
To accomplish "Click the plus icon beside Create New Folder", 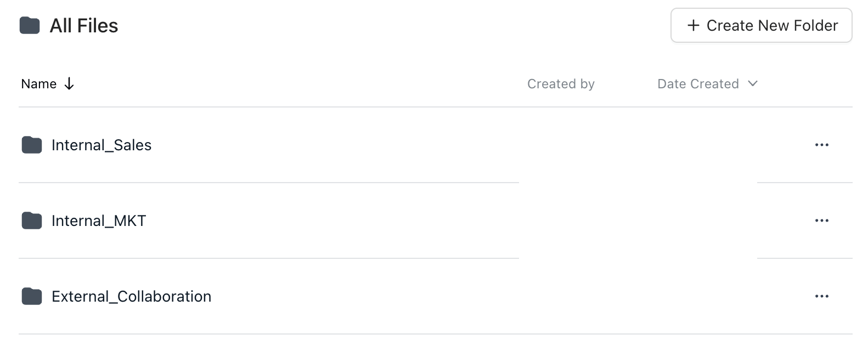I will (x=694, y=25).
